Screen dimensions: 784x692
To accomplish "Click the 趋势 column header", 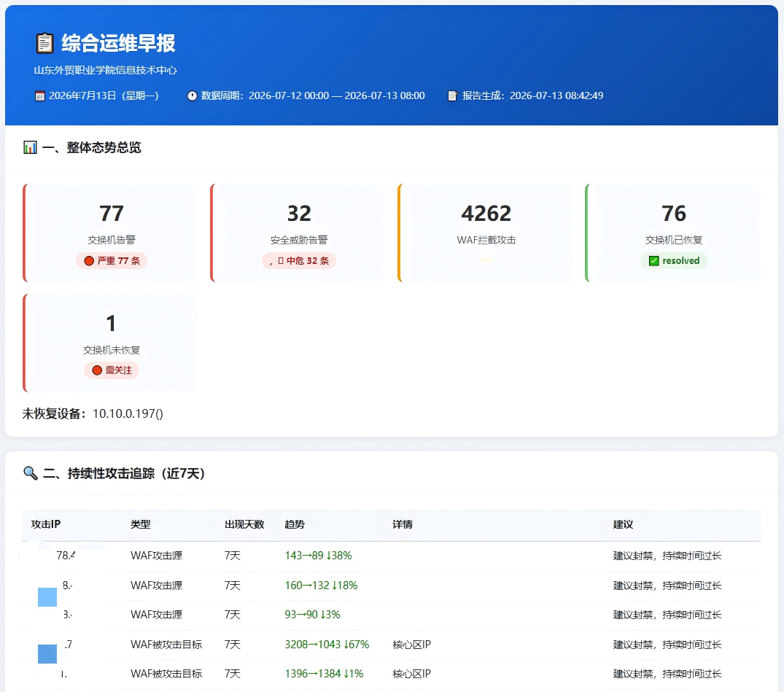I will (x=295, y=524).
